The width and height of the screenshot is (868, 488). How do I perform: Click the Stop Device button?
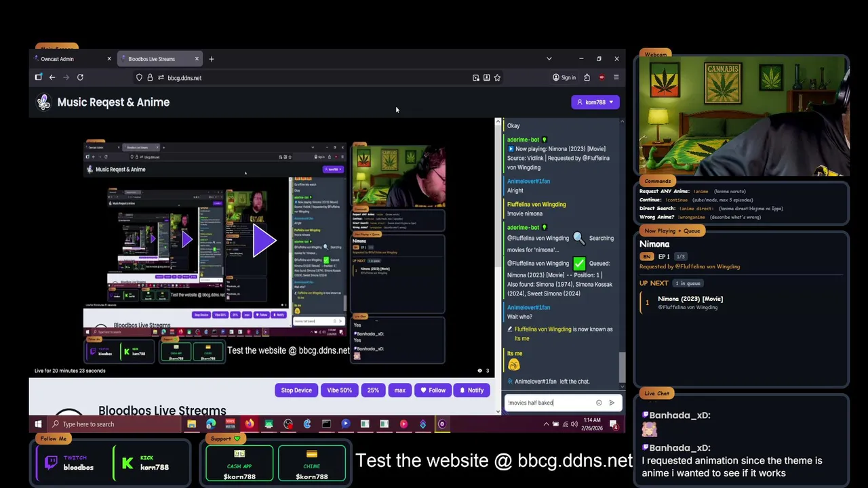pos(296,390)
